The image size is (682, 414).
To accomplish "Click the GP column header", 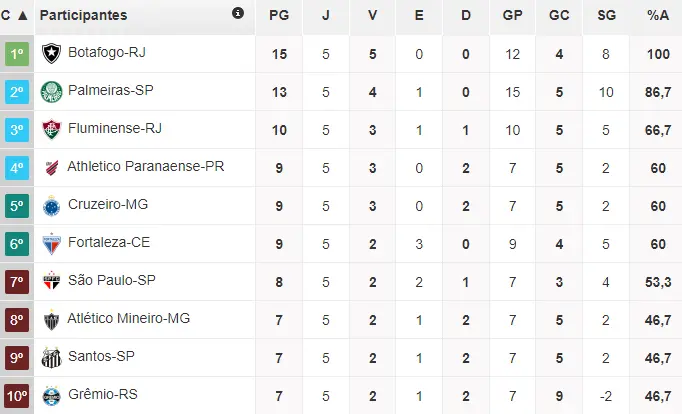I will (513, 16).
